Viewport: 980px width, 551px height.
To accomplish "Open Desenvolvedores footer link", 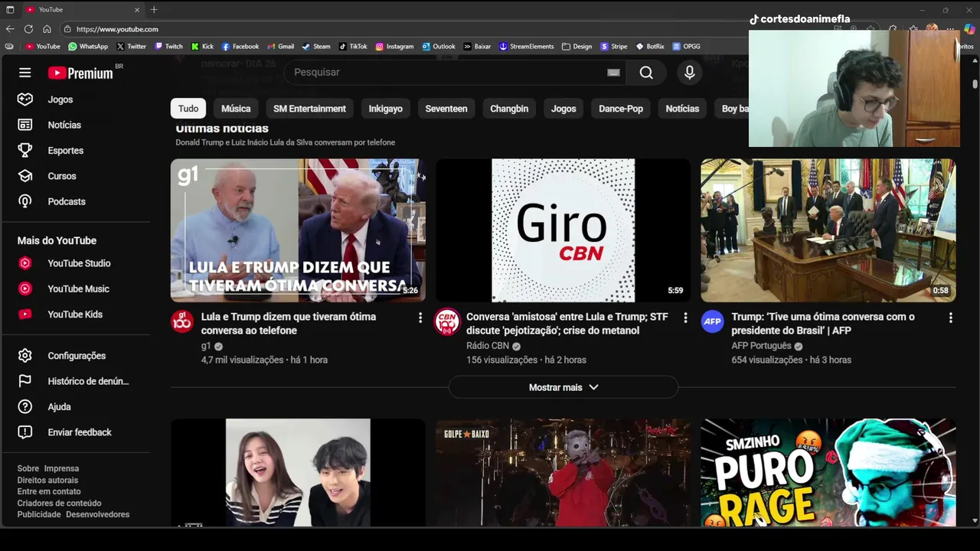I will [97, 514].
